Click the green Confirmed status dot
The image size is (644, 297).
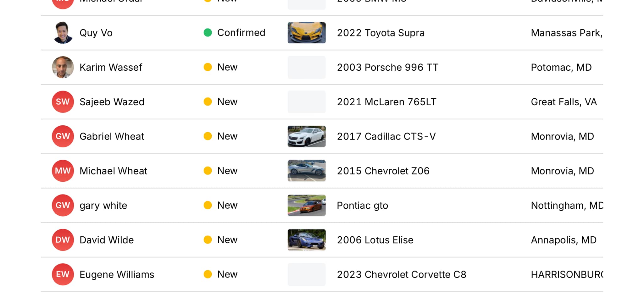click(x=208, y=33)
